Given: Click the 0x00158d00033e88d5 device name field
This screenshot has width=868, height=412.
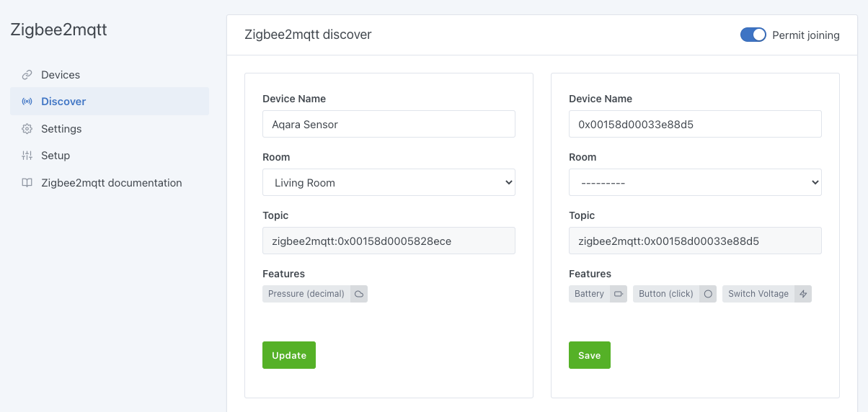Looking at the screenshot, I should click(x=695, y=124).
